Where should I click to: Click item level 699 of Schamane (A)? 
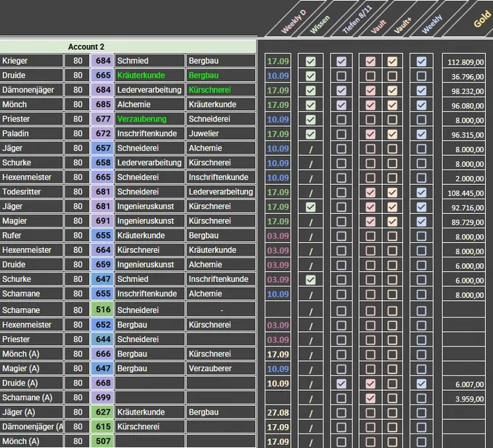tap(102, 398)
